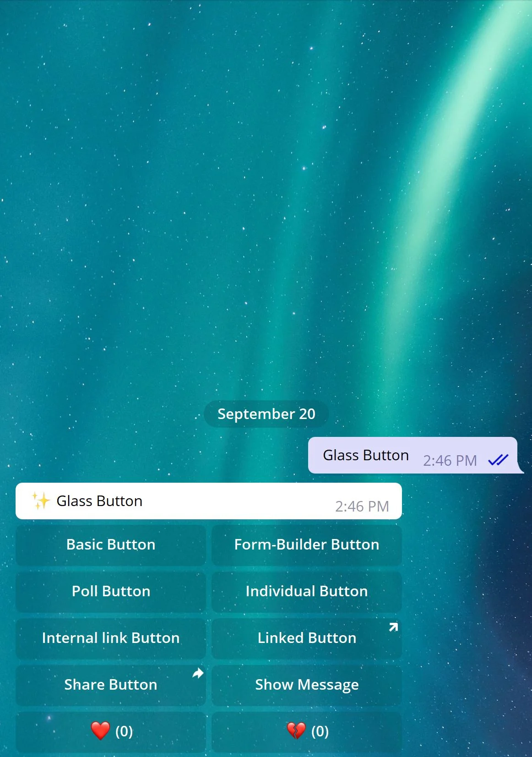Tap the red heart emoji
The image size is (532, 757).
coord(100,730)
